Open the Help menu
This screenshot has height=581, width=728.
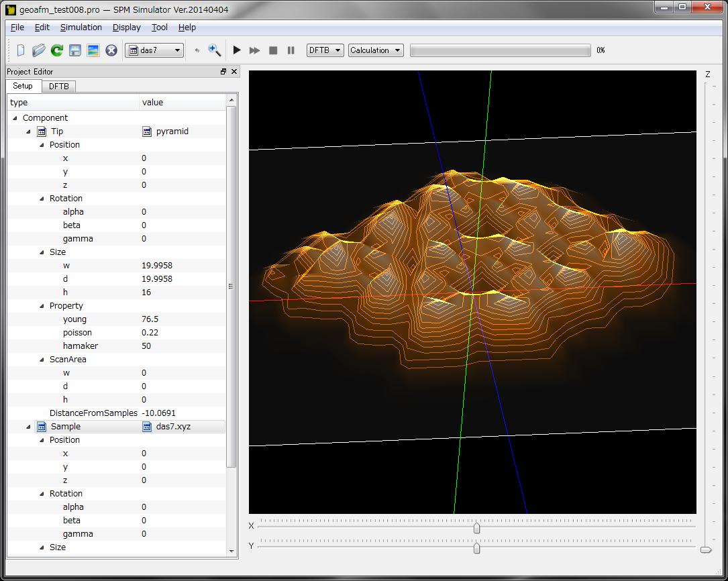(x=187, y=28)
